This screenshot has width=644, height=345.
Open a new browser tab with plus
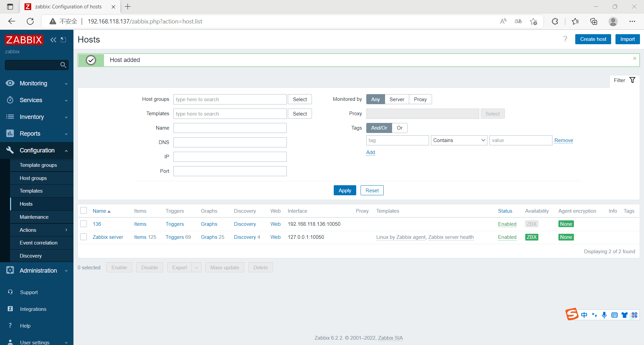(x=128, y=6)
